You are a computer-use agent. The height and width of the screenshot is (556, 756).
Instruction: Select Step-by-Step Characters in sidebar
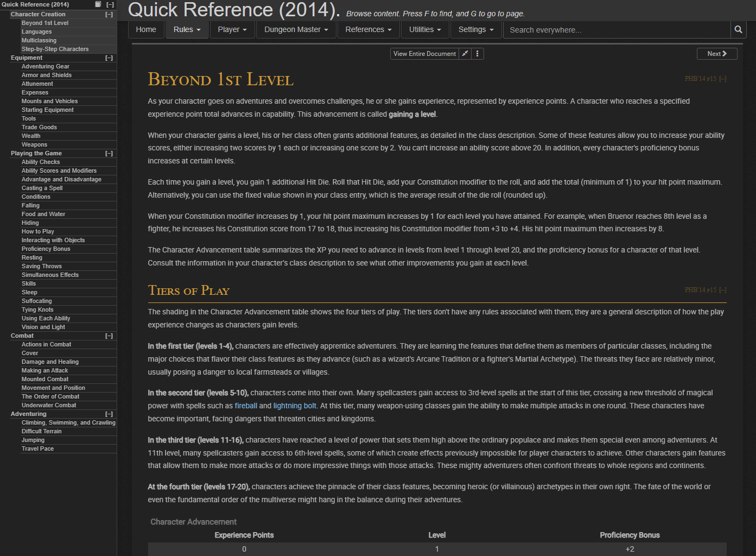pyautogui.click(x=69, y=49)
